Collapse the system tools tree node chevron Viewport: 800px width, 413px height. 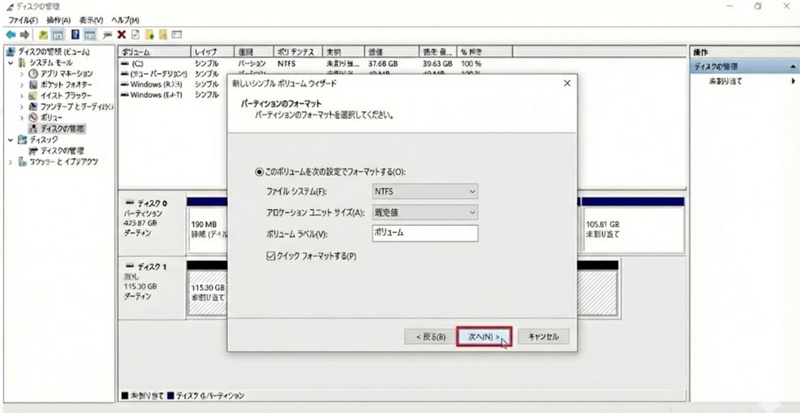11,63
